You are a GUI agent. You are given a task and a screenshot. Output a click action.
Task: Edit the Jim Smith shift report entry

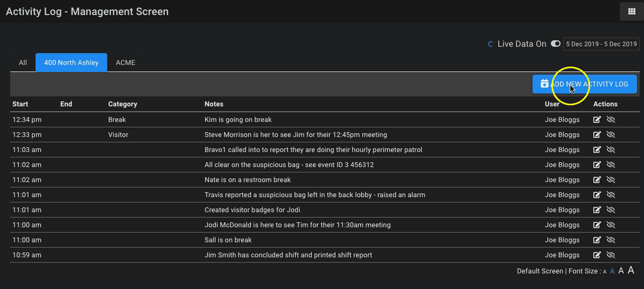coord(597,255)
